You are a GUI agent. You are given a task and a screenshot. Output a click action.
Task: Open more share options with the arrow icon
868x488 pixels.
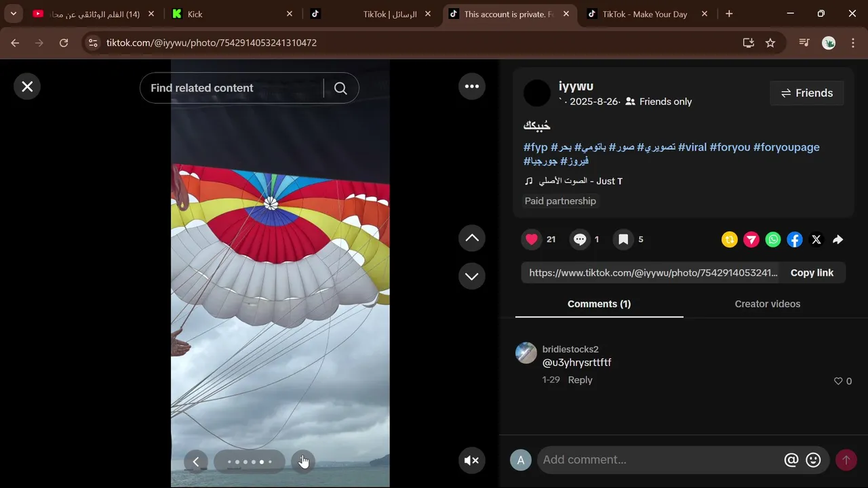pos(838,239)
